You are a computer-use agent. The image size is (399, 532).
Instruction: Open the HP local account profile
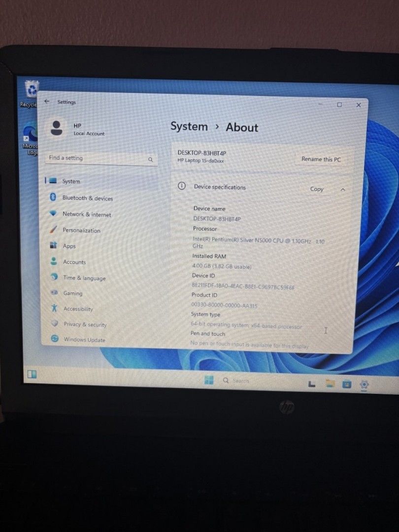pyautogui.click(x=78, y=129)
